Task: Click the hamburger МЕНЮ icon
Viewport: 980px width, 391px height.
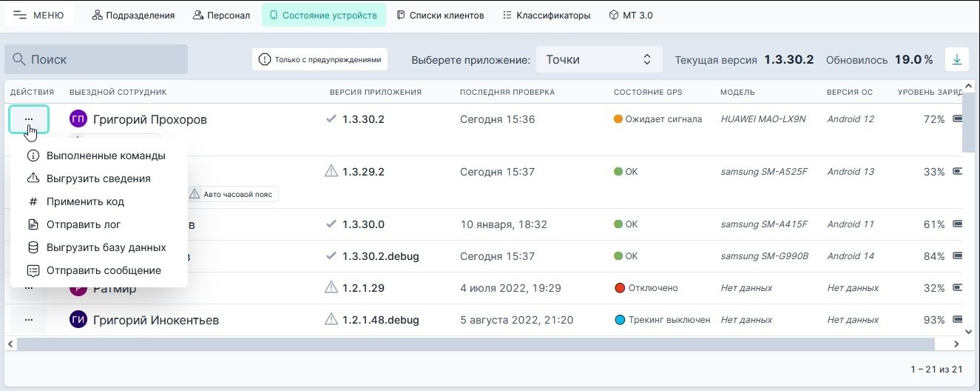Action: [20, 16]
